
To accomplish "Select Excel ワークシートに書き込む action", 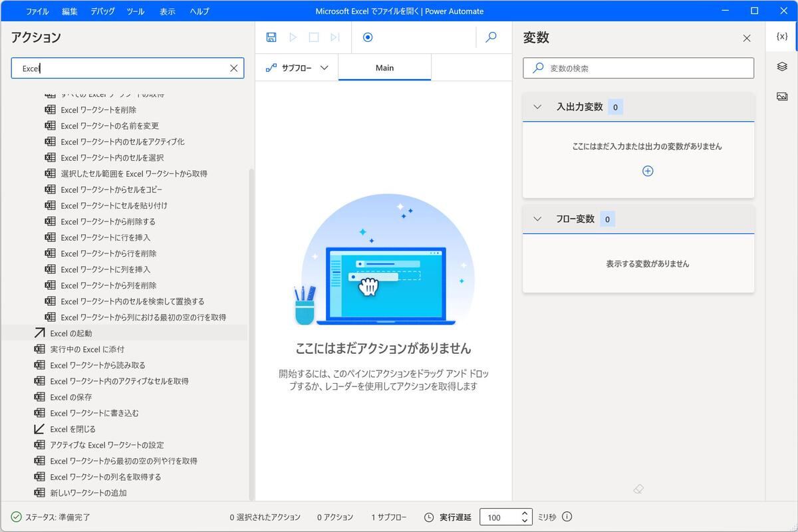I will 94,413.
